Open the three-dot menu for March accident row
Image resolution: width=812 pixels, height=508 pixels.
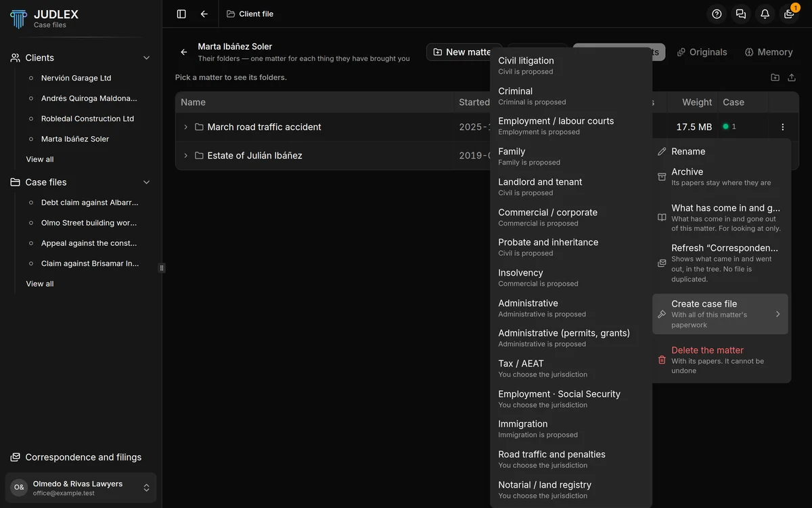click(783, 127)
